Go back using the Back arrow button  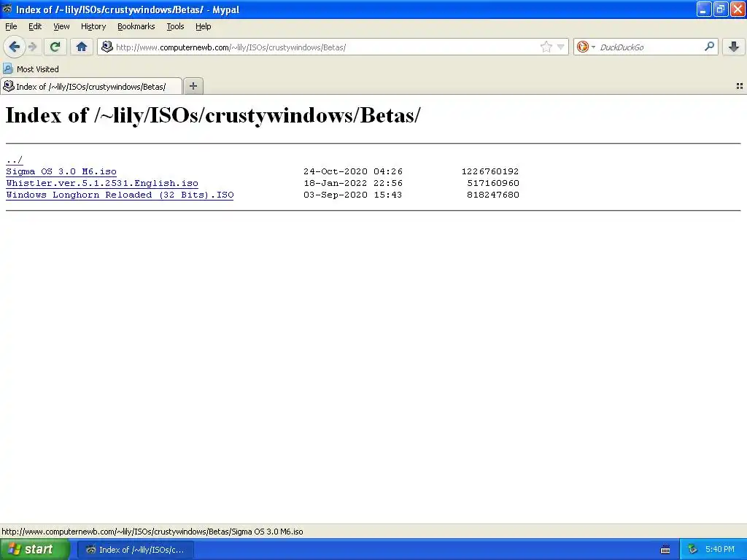(x=15, y=47)
